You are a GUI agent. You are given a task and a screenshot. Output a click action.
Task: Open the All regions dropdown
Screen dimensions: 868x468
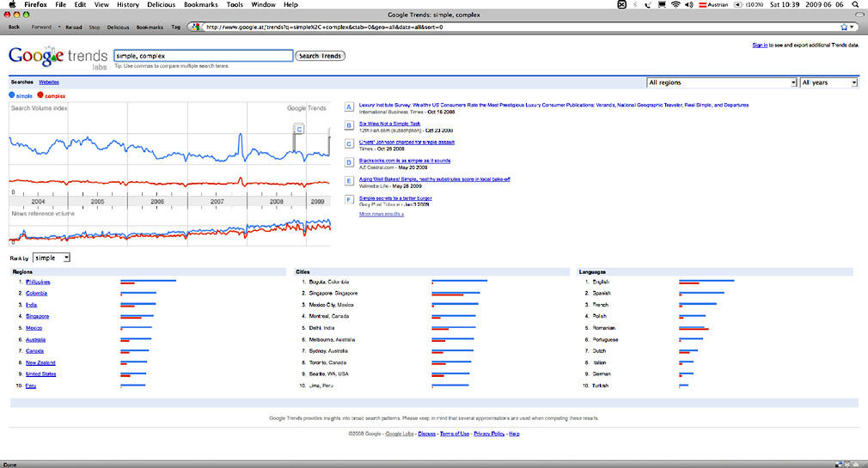[721, 82]
